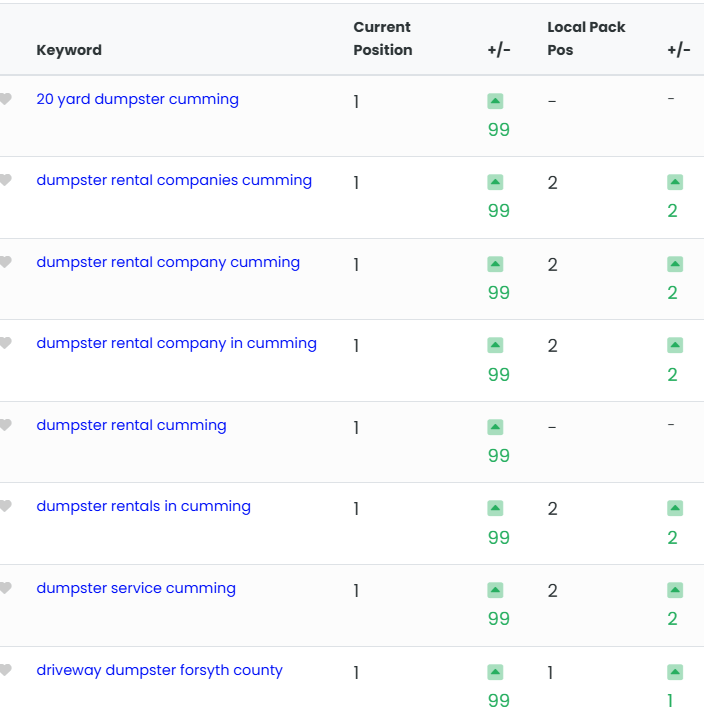
Task: Click heart icon for 'driveway dumpster forsyth county'
Action: tap(5, 670)
